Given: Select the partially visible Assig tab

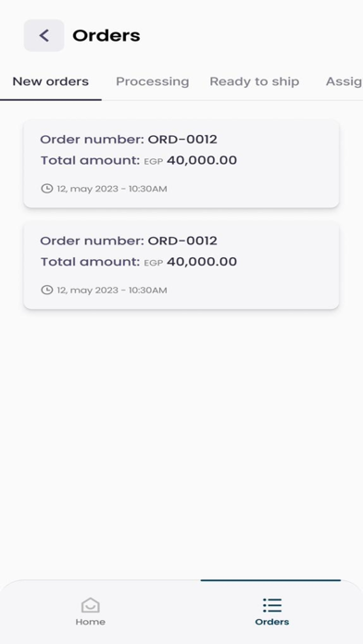Looking at the screenshot, I should (344, 81).
